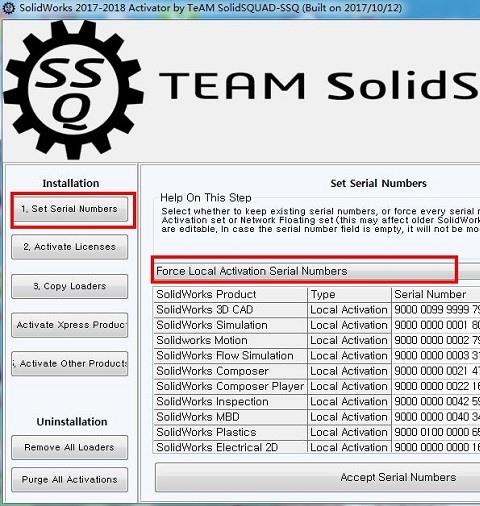Go to step 2, Activate Licenses
Viewport: 480px width, 506px height.
(70, 247)
